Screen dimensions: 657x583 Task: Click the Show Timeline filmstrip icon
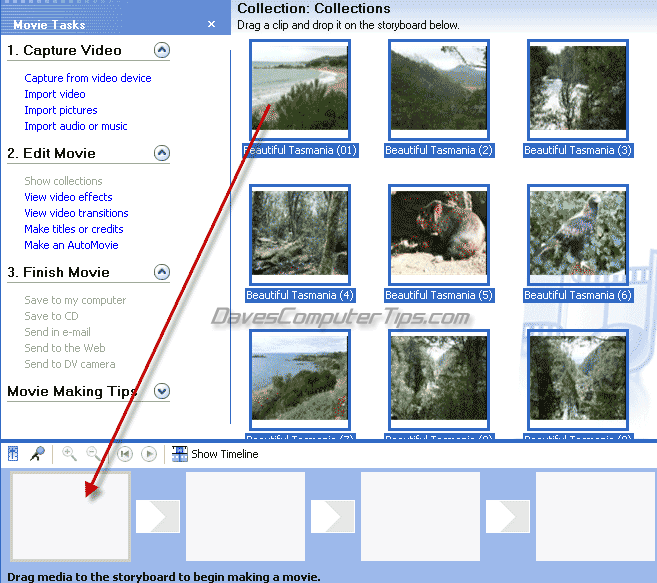click(x=180, y=454)
